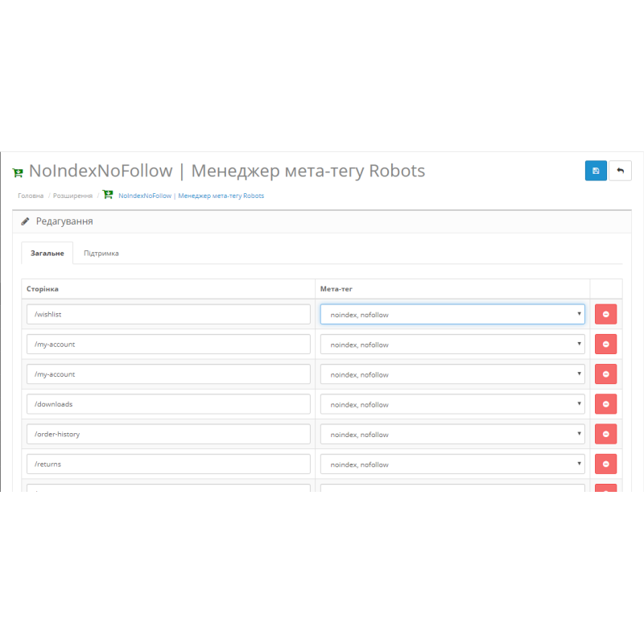Remove the /order-history row
The width and height of the screenshot is (644, 644).
point(605,434)
